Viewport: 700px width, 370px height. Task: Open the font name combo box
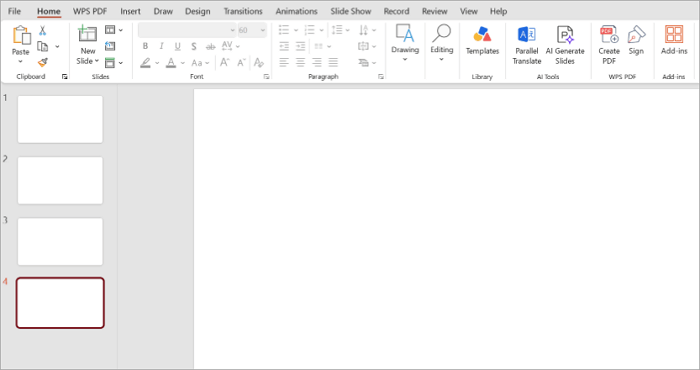[x=187, y=30]
